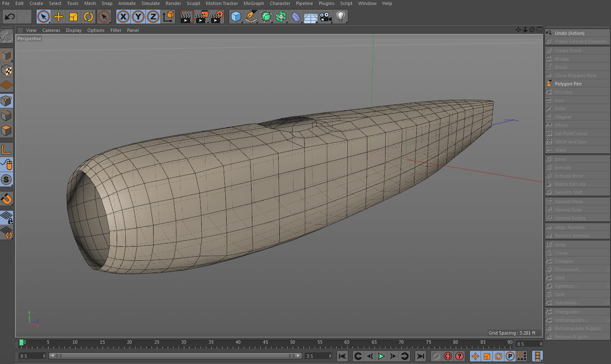Add a Floor environment object

311,17
